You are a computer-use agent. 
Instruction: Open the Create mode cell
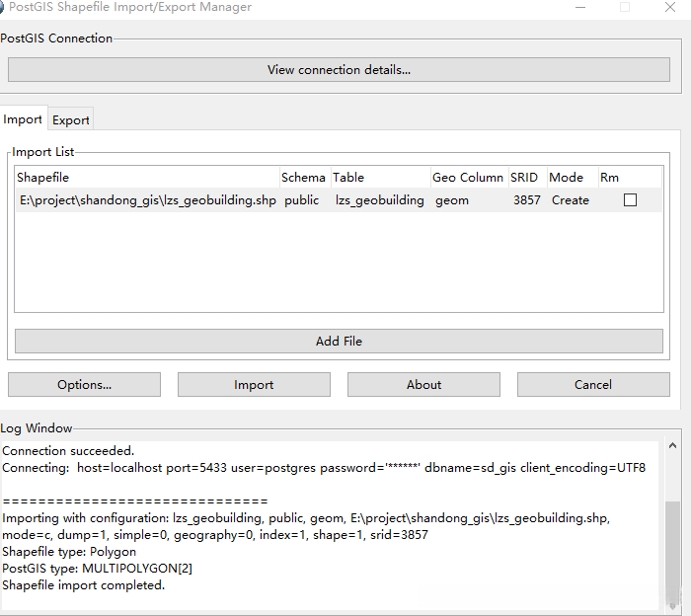(571, 200)
